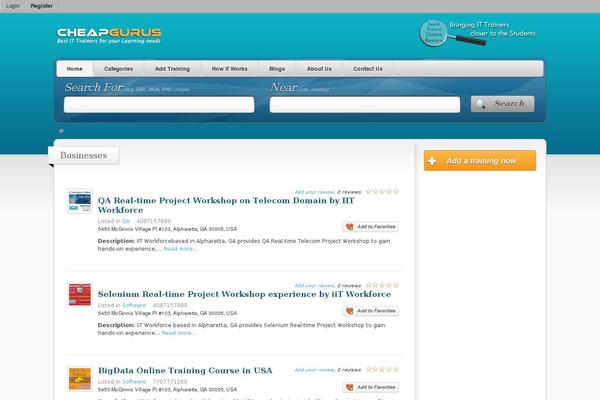This screenshot has width=600, height=400.
Task: Click the CheapGurus logo
Action: [x=109, y=36]
